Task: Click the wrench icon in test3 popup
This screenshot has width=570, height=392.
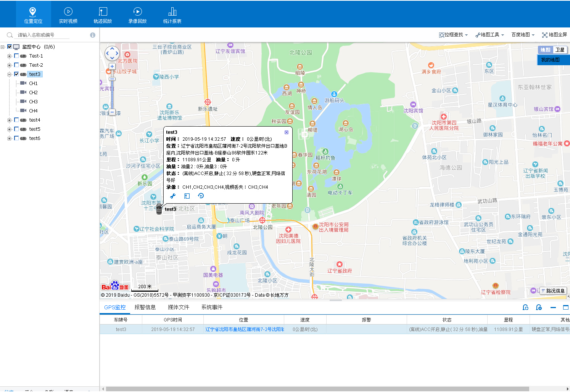Action: 173,196
